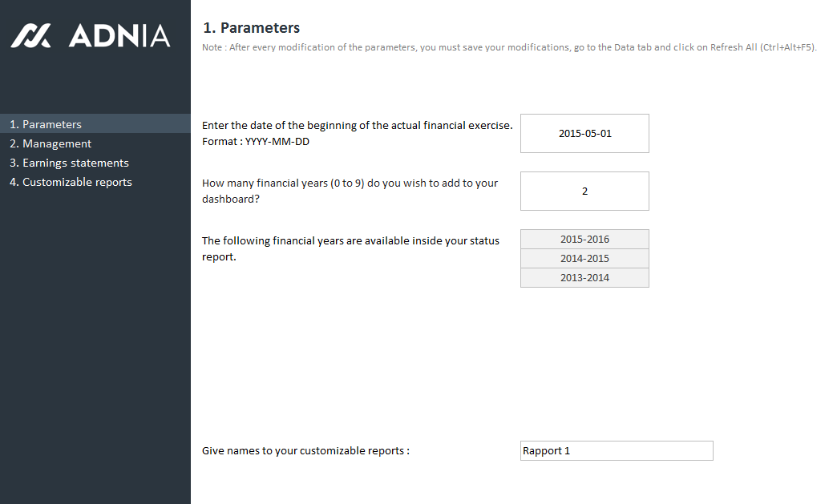Click the 'Format : YYYY-MM-DD' hint text

coord(256,141)
